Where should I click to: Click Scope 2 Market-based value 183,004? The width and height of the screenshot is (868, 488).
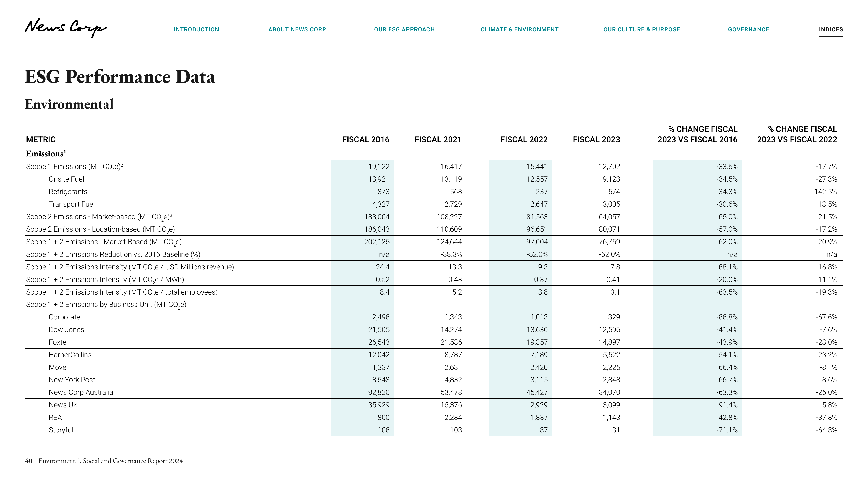pyautogui.click(x=377, y=217)
